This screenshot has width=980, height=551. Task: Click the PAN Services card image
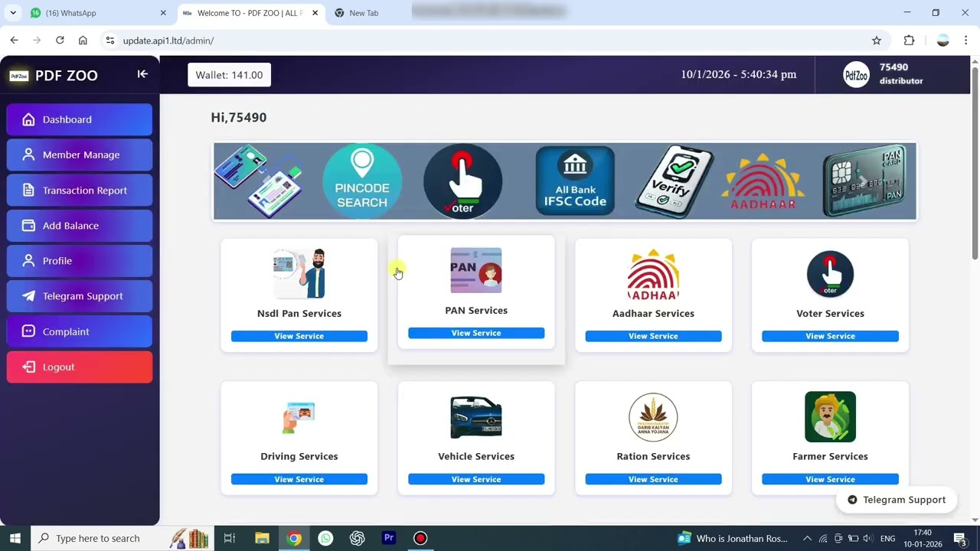pos(476,270)
